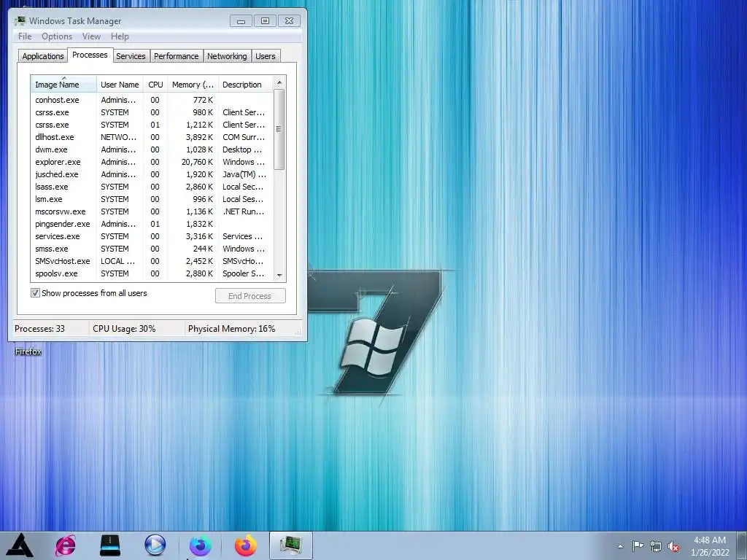Image resolution: width=747 pixels, height=560 pixels.
Task: Select the lsass.exe process
Action: coord(152,187)
